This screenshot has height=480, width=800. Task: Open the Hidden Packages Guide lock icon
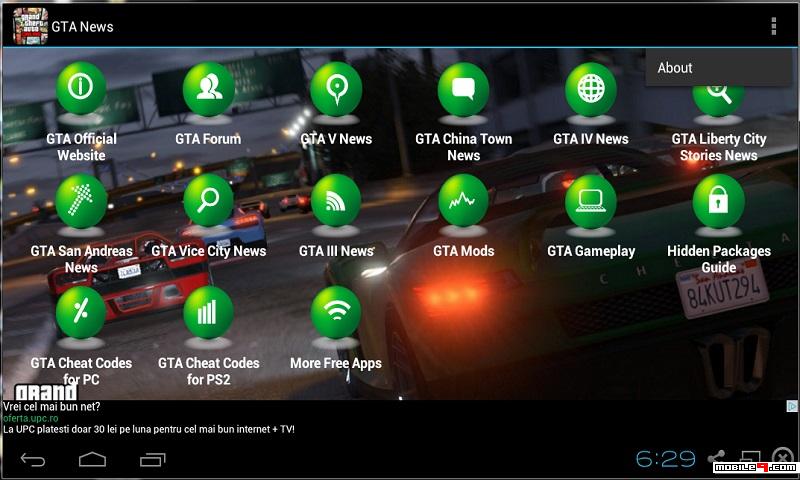tap(718, 200)
